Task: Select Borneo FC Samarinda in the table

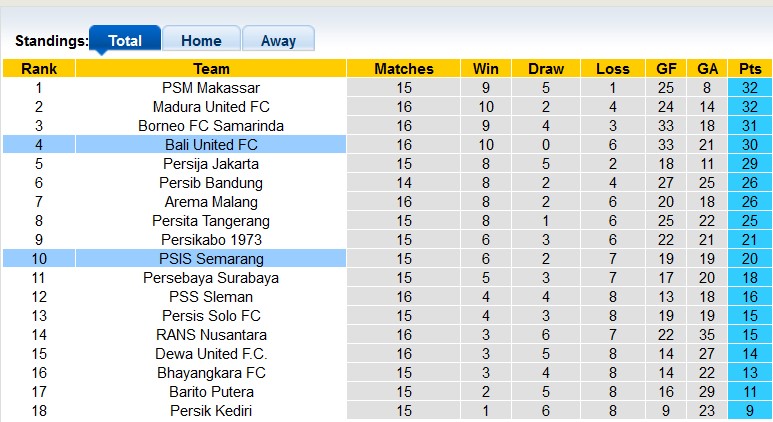Action: pos(211,126)
